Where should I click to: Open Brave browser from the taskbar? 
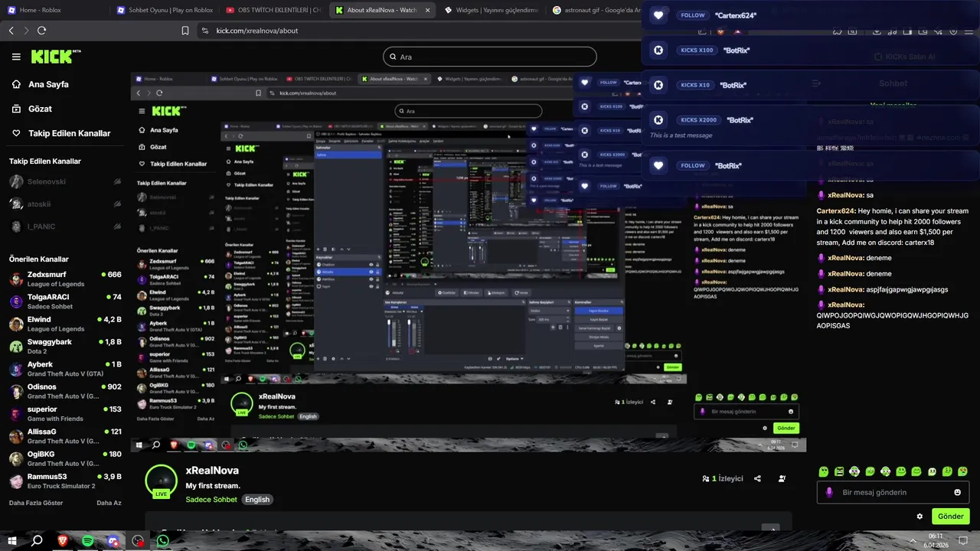pos(63,540)
